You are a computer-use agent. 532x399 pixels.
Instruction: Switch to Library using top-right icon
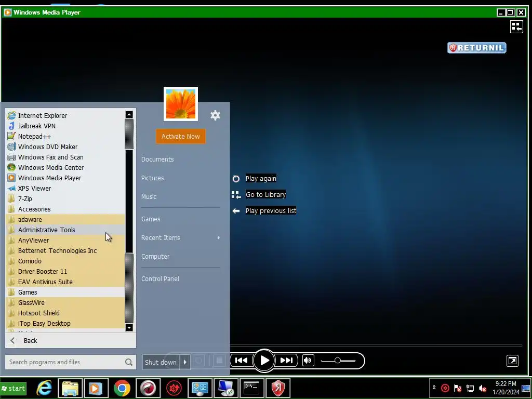[x=517, y=27]
